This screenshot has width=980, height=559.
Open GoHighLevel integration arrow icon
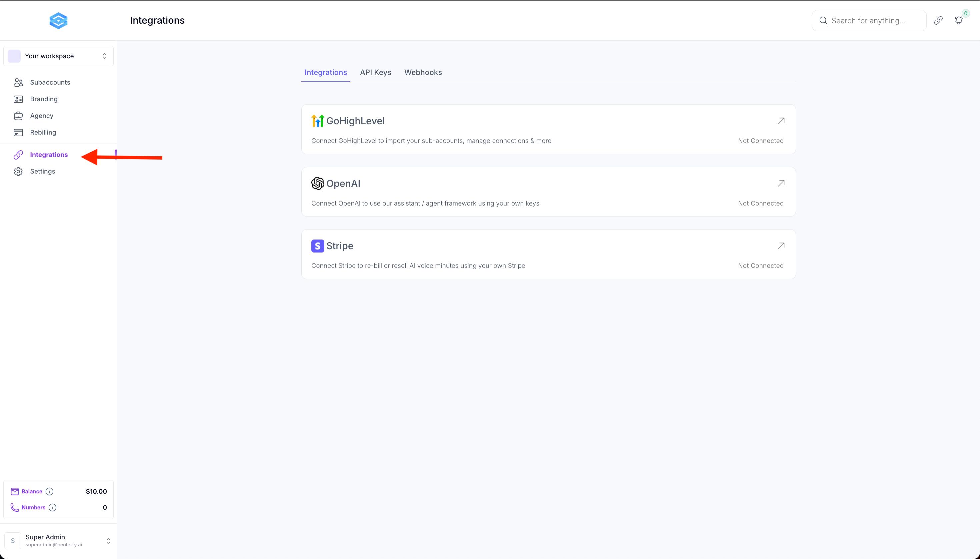click(x=781, y=121)
